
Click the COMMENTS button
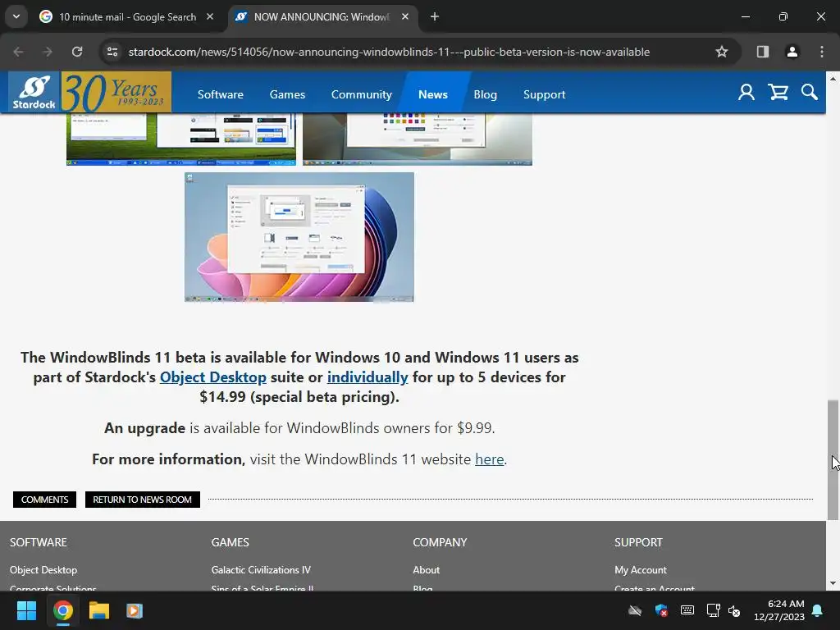coord(44,500)
